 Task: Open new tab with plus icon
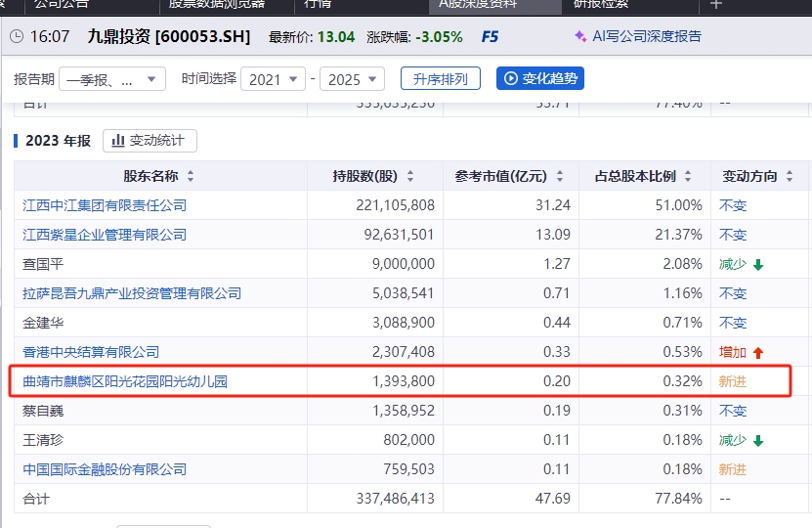pos(716,4)
